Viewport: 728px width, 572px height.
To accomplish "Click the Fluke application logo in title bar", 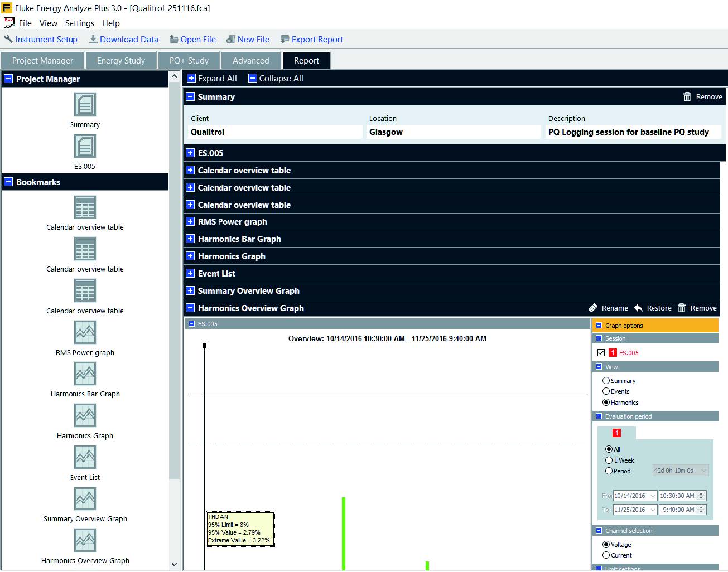I will (x=7, y=8).
